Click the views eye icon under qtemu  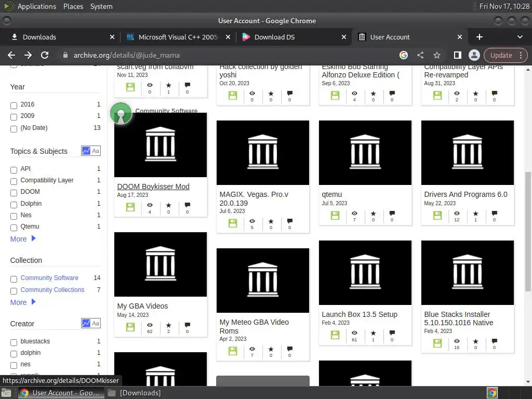(354, 214)
